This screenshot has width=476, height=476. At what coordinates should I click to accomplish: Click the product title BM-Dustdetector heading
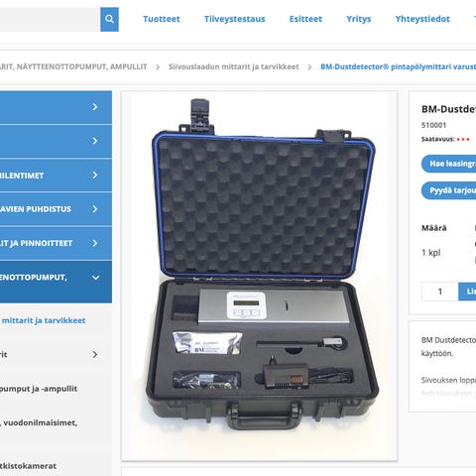(448, 109)
